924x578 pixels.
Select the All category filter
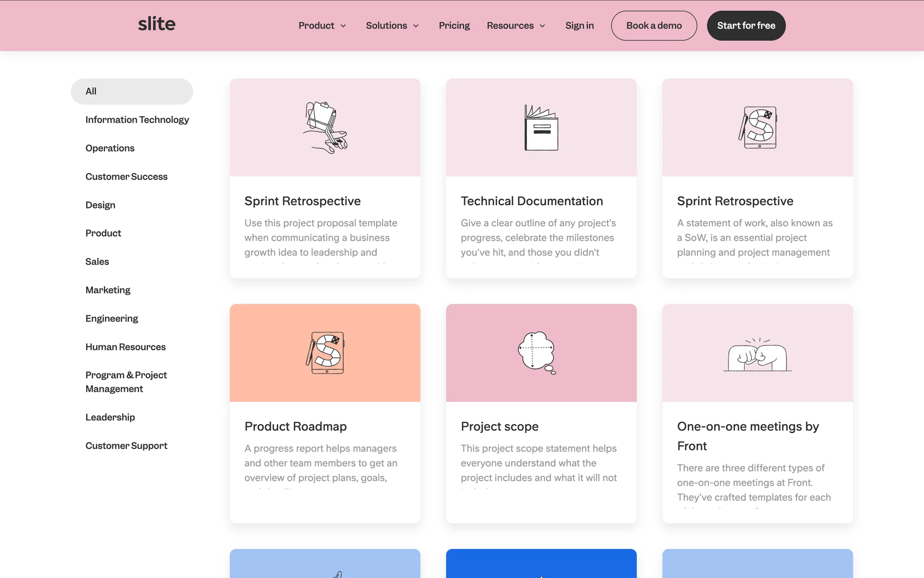pos(131,92)
